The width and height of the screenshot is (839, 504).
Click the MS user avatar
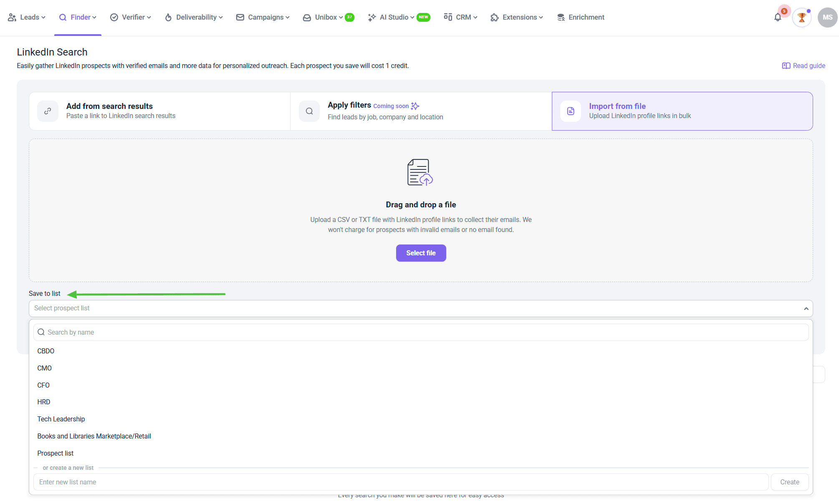coord(827,18)
